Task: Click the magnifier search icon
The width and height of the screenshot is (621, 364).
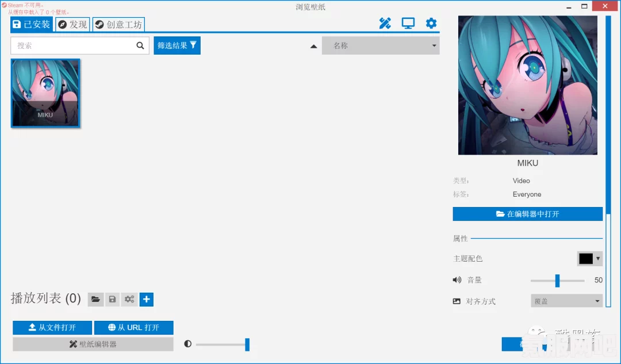Action: pos(140,45)
